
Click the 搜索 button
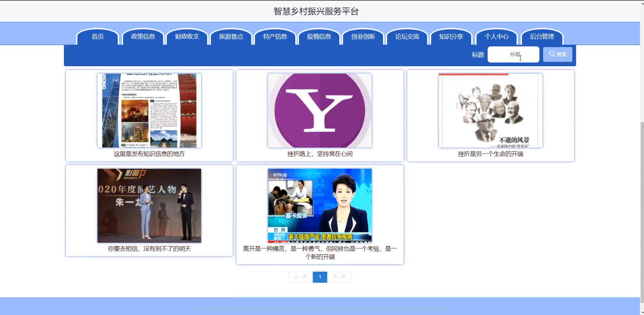tap(558, 54)
